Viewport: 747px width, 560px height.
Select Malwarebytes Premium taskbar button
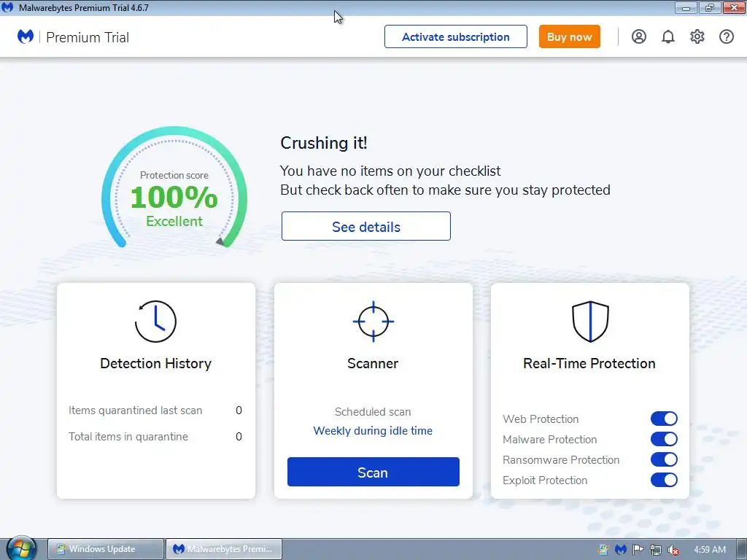pos(224,549)
